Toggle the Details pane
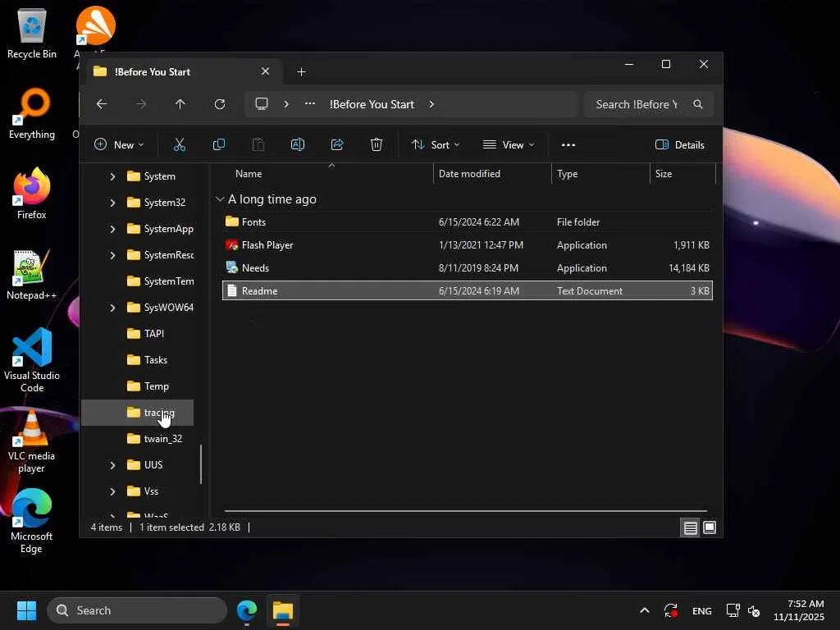840x630 pixels. (x=680, y=144)
